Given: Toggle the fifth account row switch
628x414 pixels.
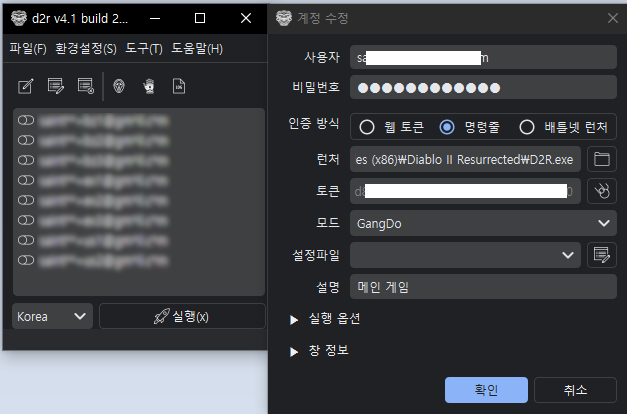Looking at the screenshot, I should point(26,200).
